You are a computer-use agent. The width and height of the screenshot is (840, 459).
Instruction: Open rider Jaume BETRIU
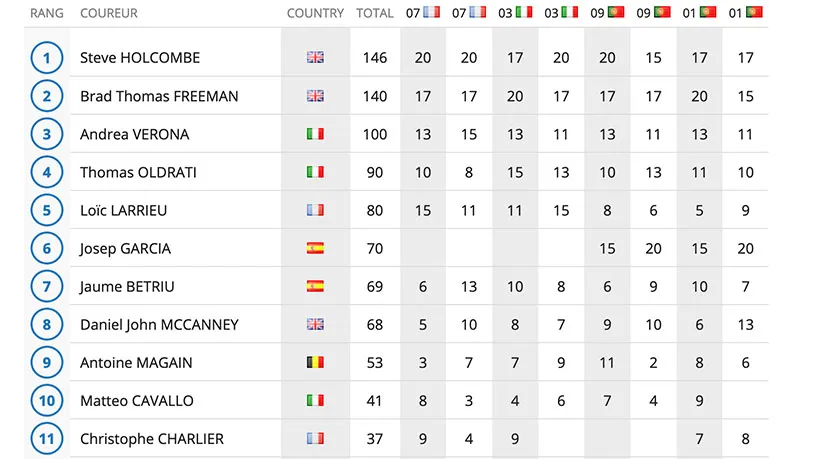point(127,287)
